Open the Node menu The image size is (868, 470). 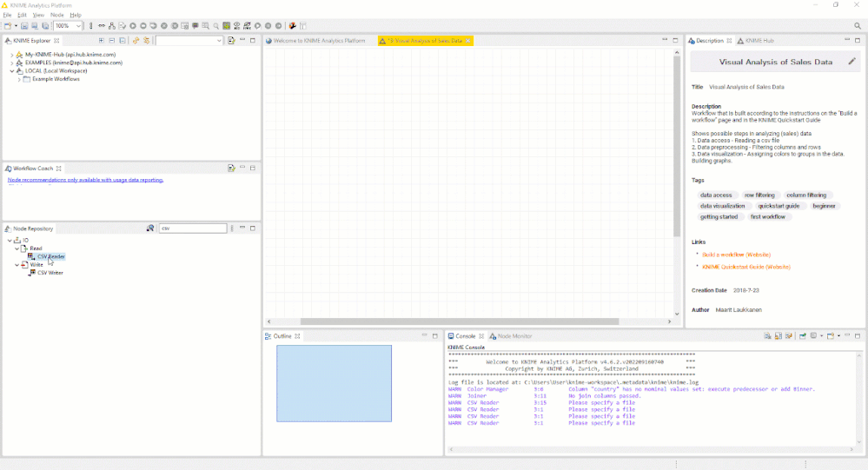[x=57, y=15]
